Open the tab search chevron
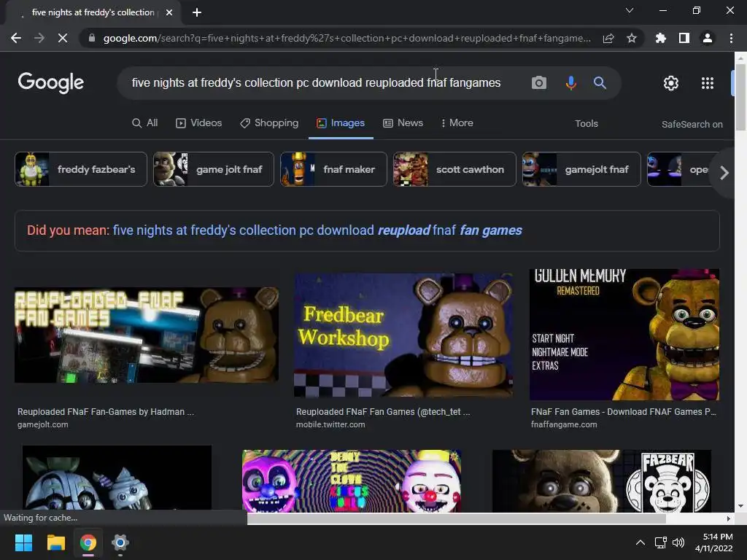This screenshot has height=560, width=747. pos(630,10)
